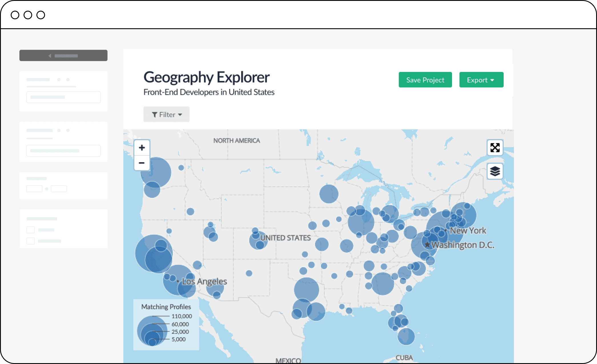Image resolution: width=597 pixels, height=364 pixels.
Task: Click the Export button
Action: 481,80
